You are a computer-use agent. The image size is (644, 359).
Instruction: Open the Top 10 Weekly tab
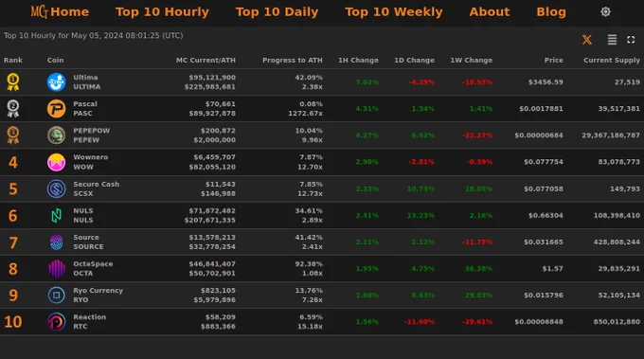coord(394,12)
